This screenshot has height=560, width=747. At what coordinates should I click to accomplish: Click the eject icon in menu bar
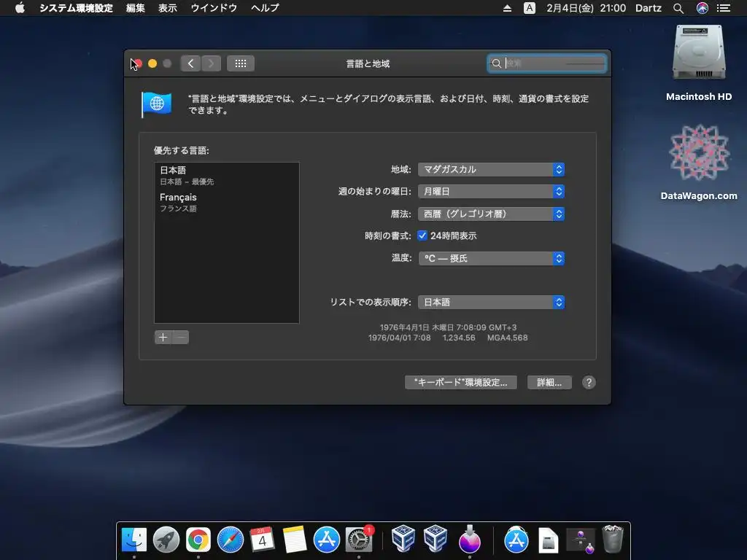click(x=508, y=8)
